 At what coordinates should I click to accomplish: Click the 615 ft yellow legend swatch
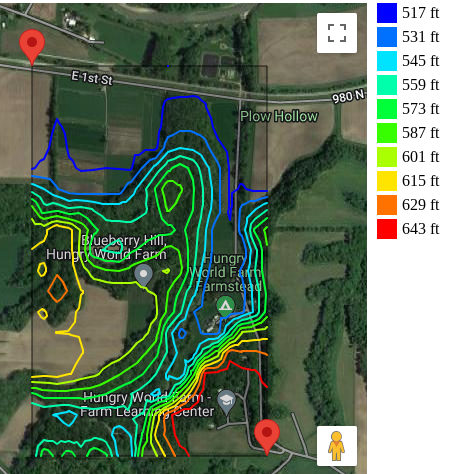(387, 181)
